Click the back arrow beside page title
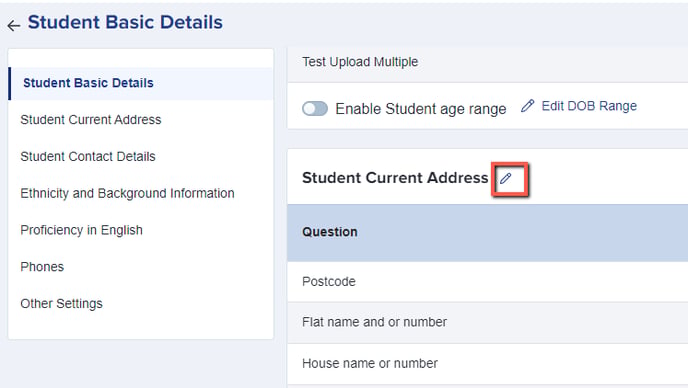688x388 pixels. click(14, 25)
